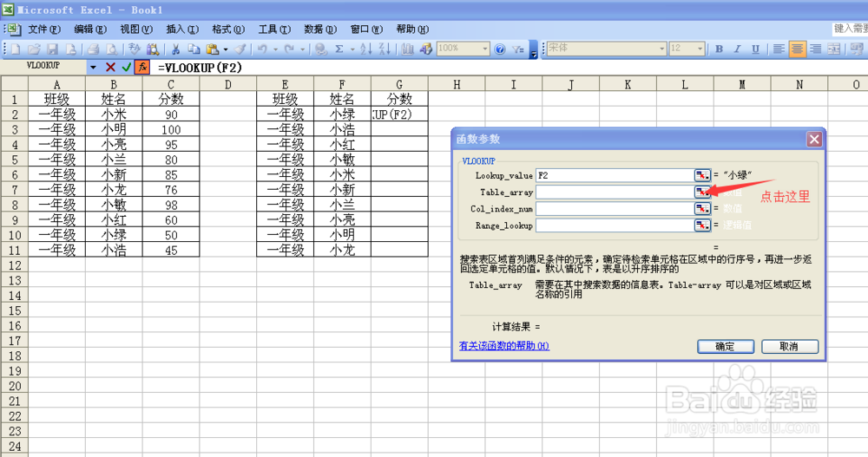Open the 工具(T) menu
The image size is (868, 457).
point(274,29)
